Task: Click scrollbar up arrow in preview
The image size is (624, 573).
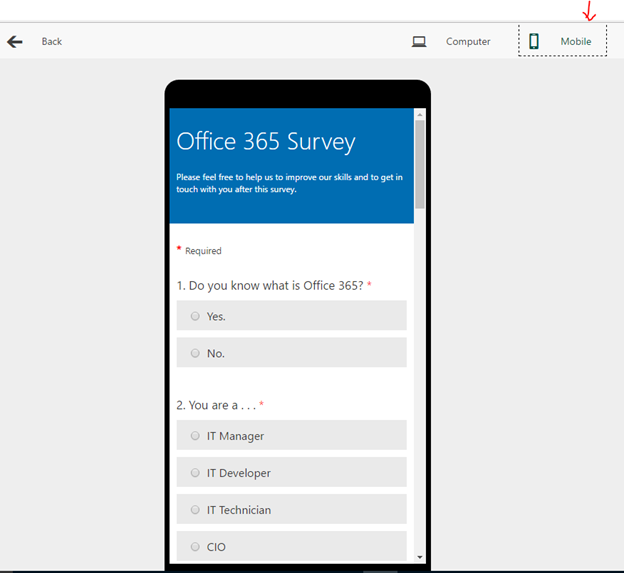Action: pos(420,114)
